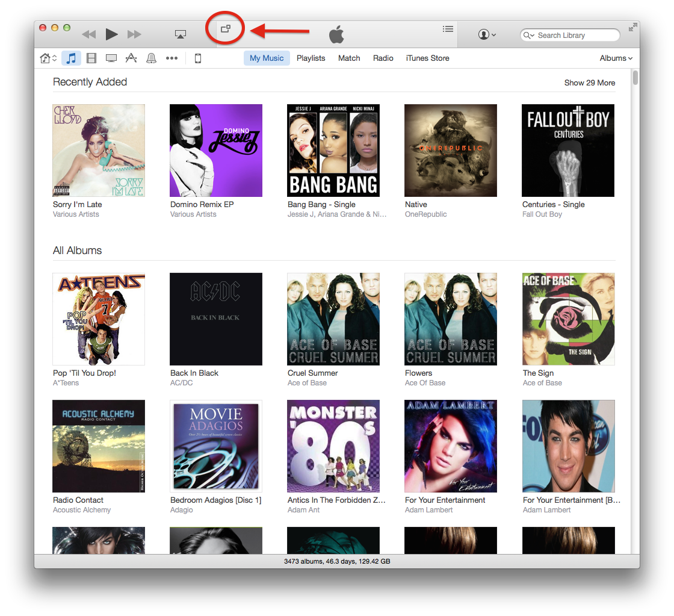The height and width of the screenshot is (616, 674).
Task: Click the A*Teens artist name
Action: tap(66, 383)
